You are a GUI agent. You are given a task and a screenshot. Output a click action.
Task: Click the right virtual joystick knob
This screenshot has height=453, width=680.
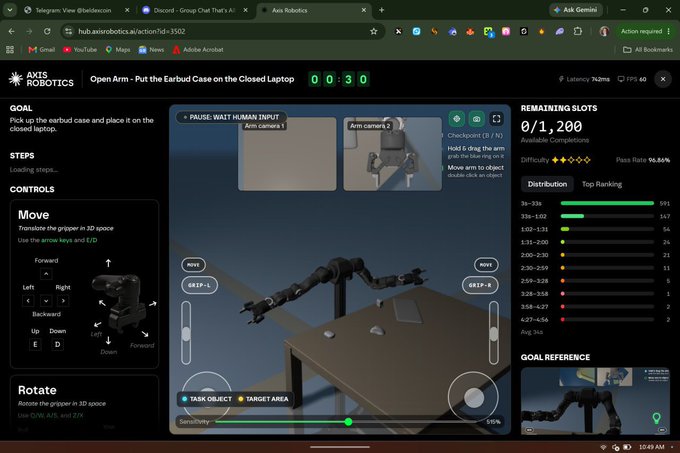click(474, 398)
